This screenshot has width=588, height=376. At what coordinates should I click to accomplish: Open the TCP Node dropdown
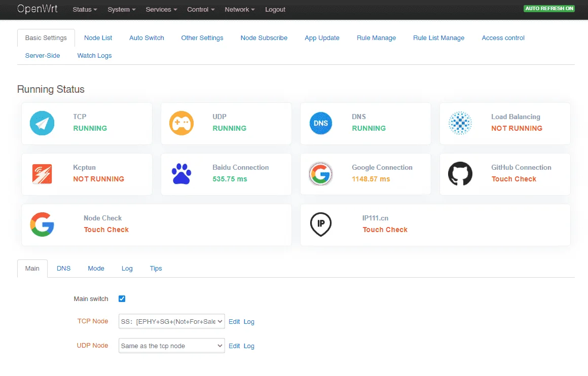coord(172,321)
